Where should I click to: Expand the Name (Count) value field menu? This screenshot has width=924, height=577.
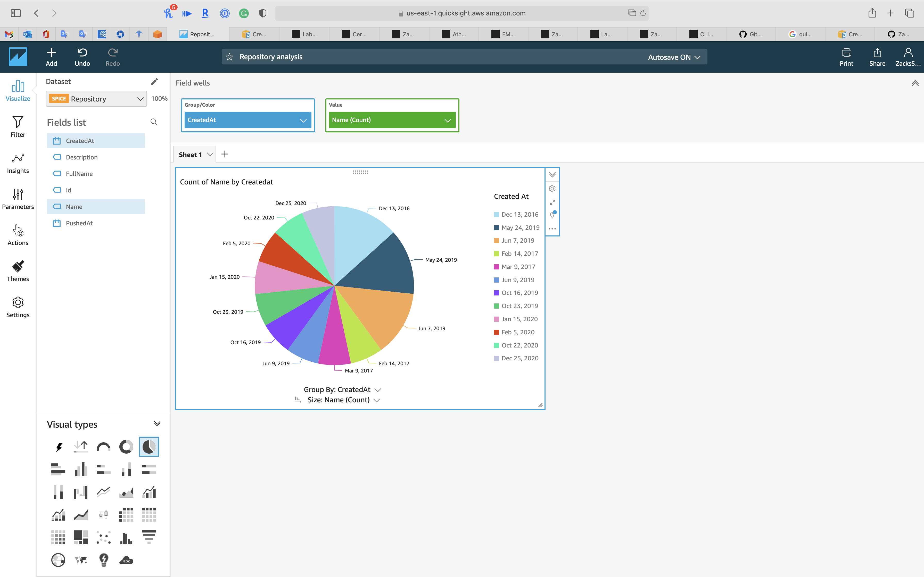(448, 120)
